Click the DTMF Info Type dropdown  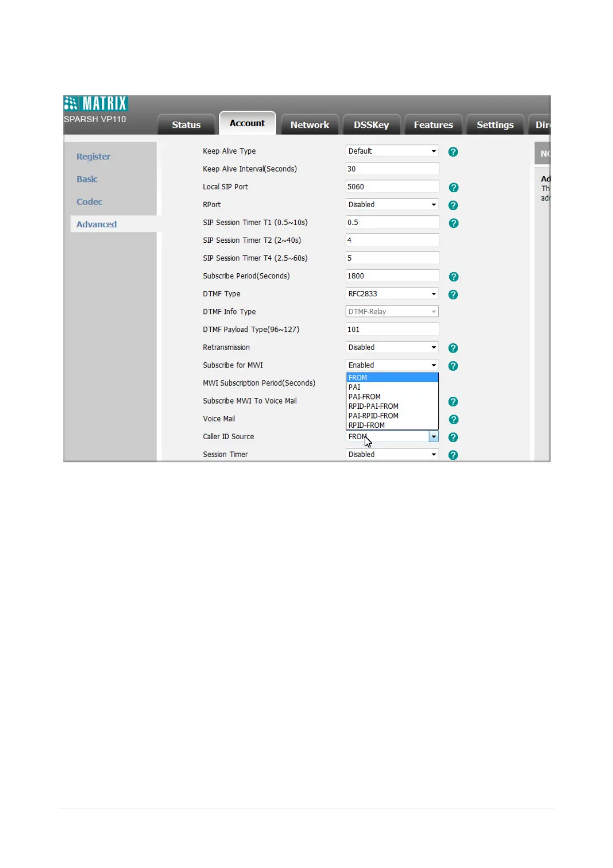[x=392, y=311]
